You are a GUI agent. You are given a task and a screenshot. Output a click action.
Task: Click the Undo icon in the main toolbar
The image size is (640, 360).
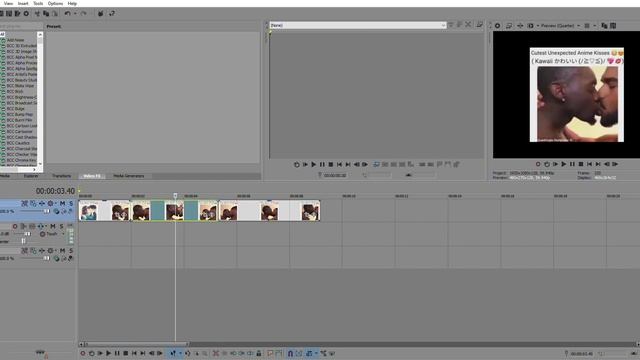click(x=68, y=13)
